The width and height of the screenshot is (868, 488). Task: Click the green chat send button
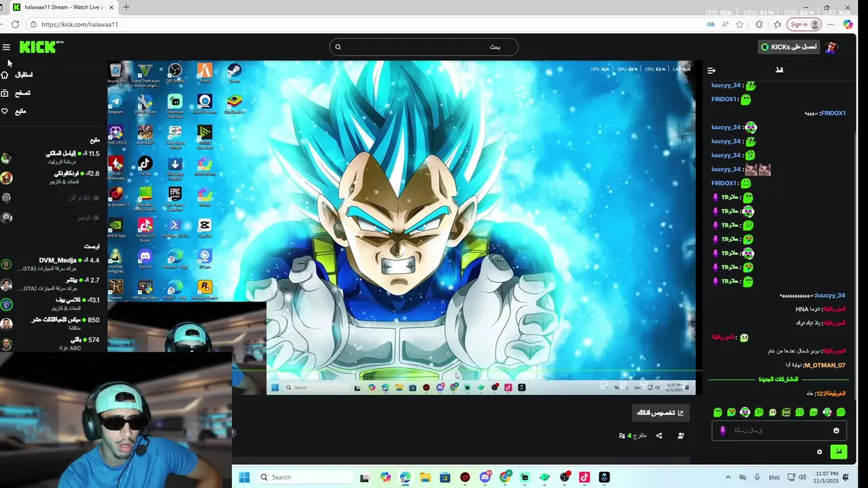pos(839,451)
